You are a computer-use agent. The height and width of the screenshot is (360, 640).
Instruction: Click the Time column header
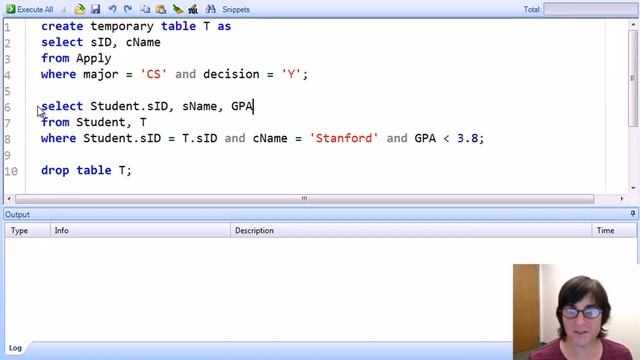tap(614, 231)
